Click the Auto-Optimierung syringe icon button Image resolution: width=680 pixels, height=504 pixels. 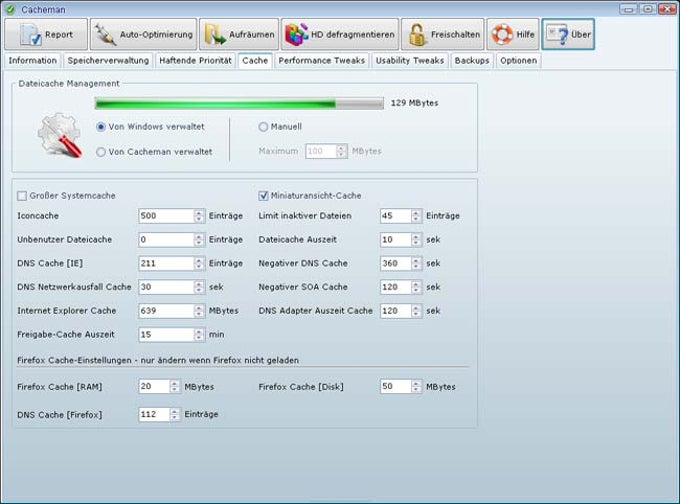tap(143, 34)
